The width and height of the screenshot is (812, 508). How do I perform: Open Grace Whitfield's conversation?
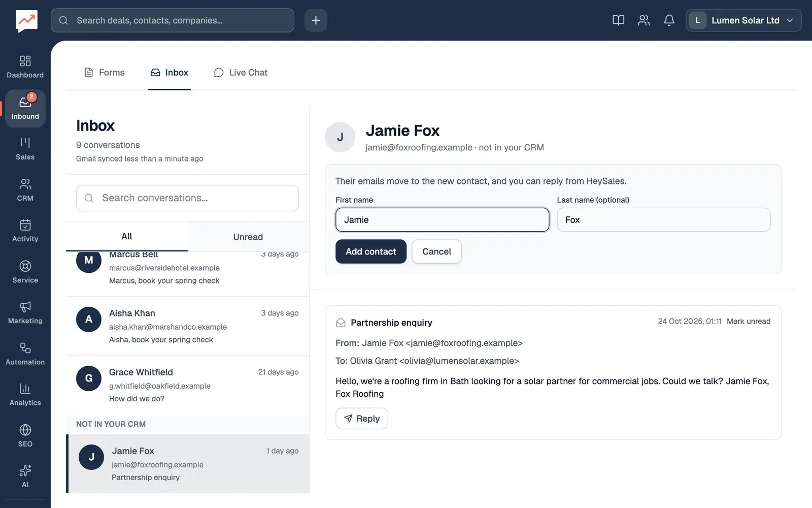187,385
